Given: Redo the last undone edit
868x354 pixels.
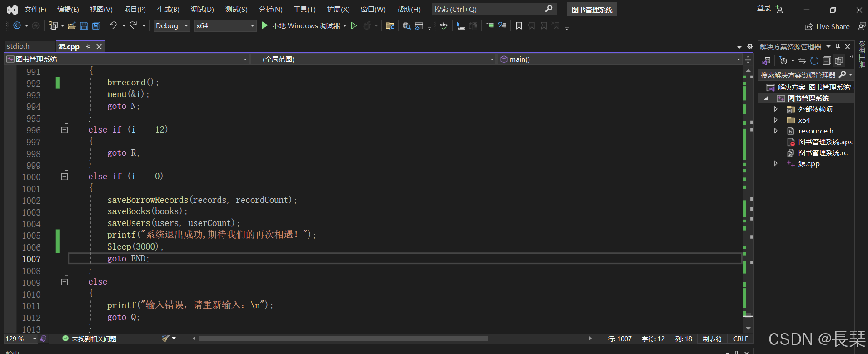Looking at the screenshot, I should 133,25.
